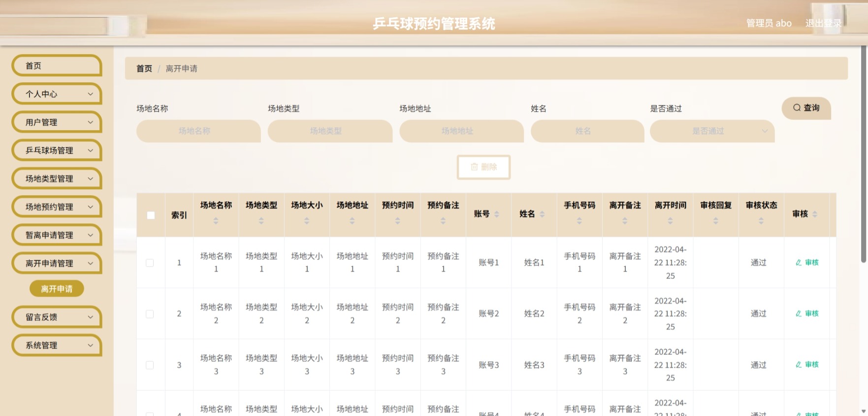Expand the 系统管理 sidebar menu
The image size is (868, 416).
coord(57,345)
